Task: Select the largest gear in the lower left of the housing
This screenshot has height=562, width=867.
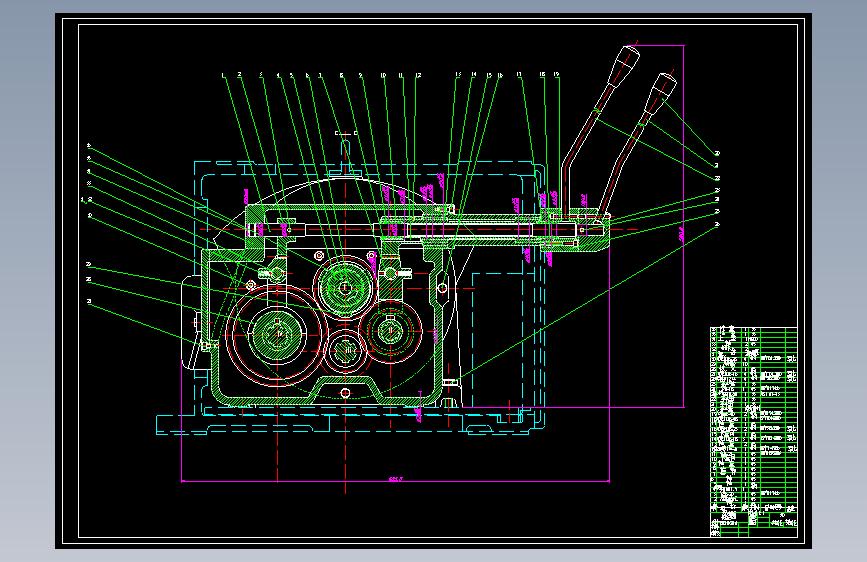Action: (x=277, y=335)
